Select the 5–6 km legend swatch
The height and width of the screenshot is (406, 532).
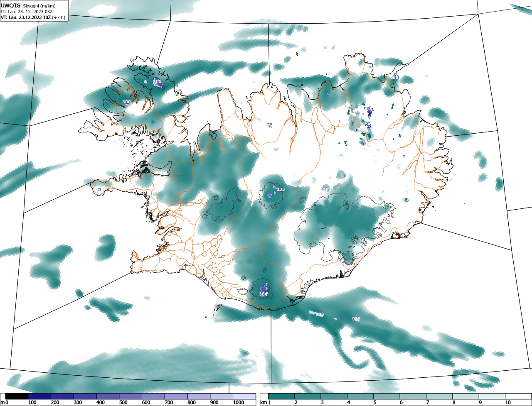387,396
